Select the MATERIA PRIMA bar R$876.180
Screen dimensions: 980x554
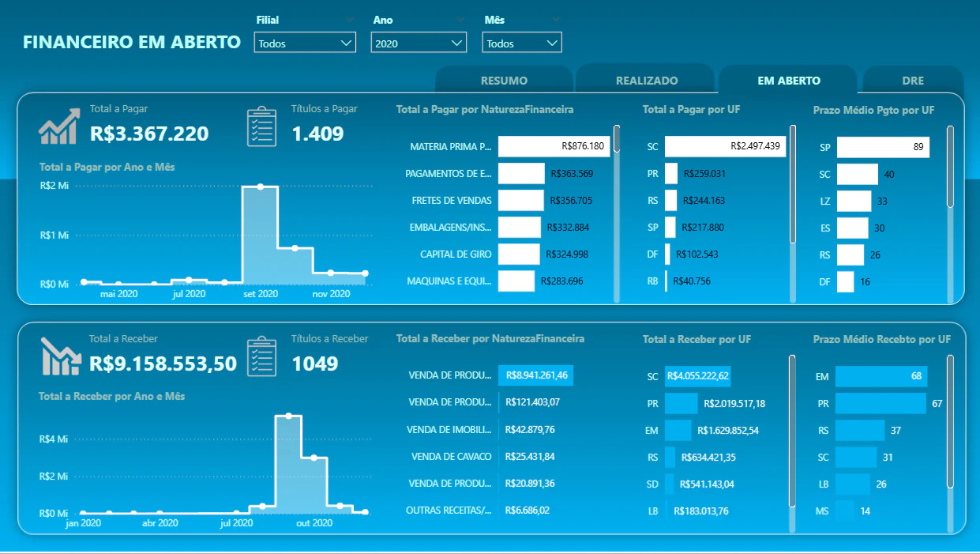tap(554, 146)
